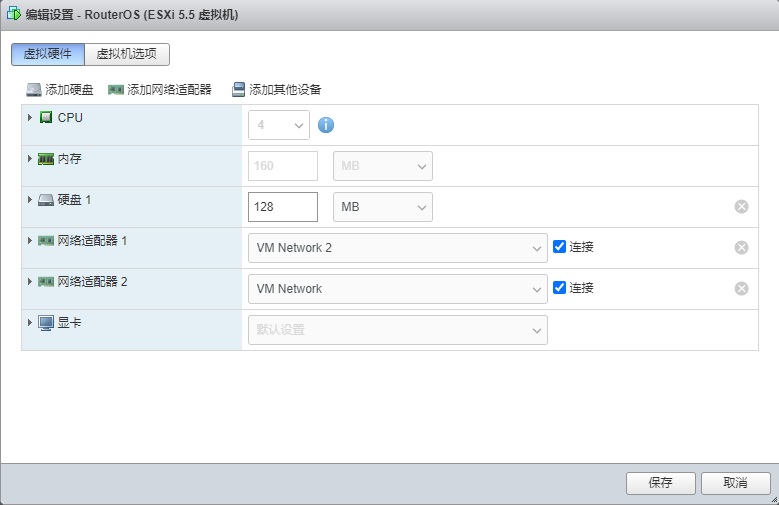Switch to the virtual hardware tab
The height and width of the screenshot is (505, 779).
tap(48, 55)
